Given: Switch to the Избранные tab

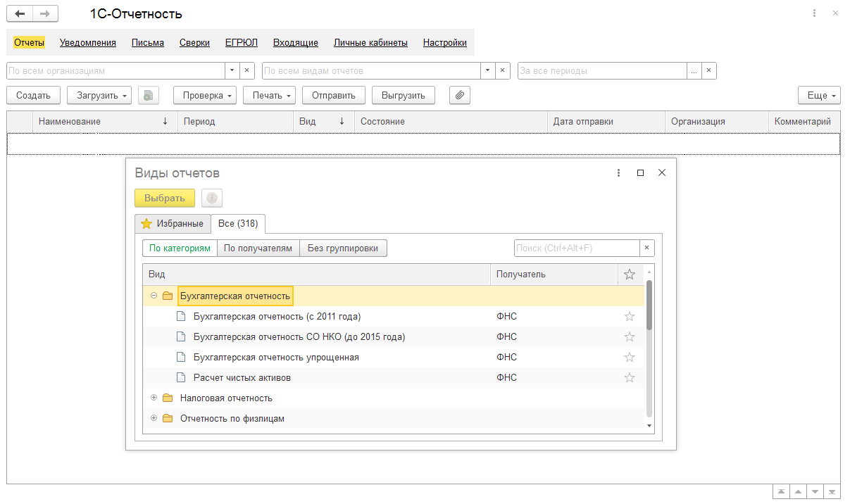Looking at the screenshot, I should pos(173,224).
